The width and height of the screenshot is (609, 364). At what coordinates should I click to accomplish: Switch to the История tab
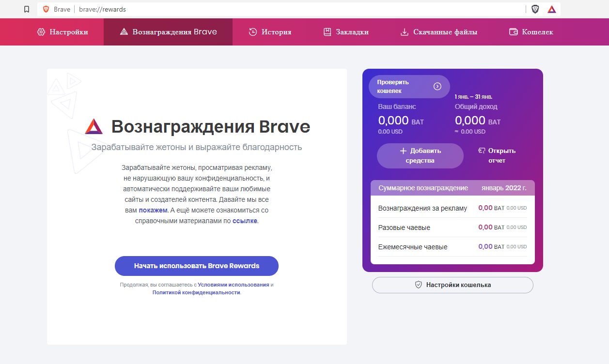tap(270, 32)
